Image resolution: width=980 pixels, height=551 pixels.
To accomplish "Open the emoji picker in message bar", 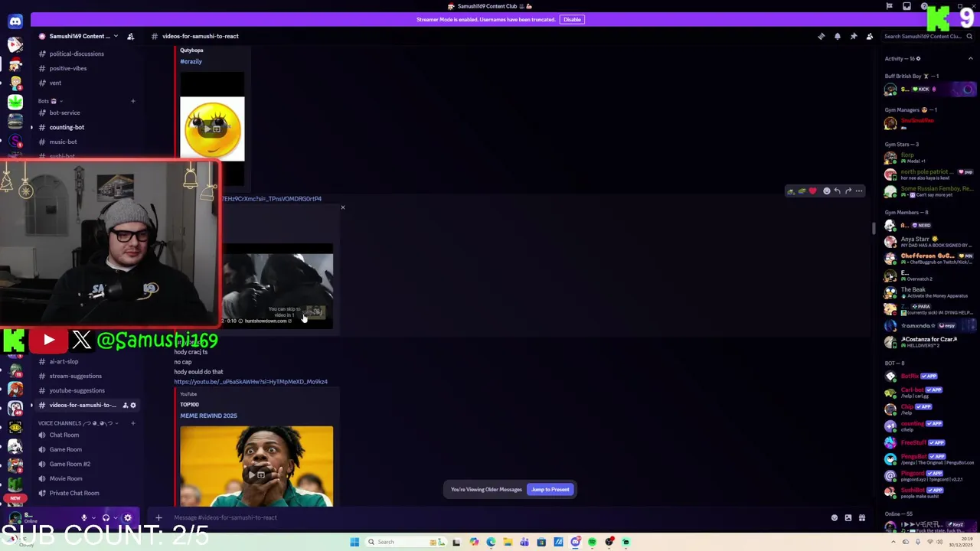I will click(x=835, y=518).
